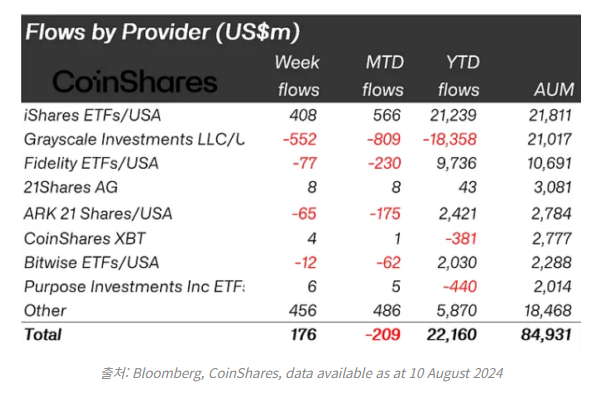Click the CoinShares logo

135,81
